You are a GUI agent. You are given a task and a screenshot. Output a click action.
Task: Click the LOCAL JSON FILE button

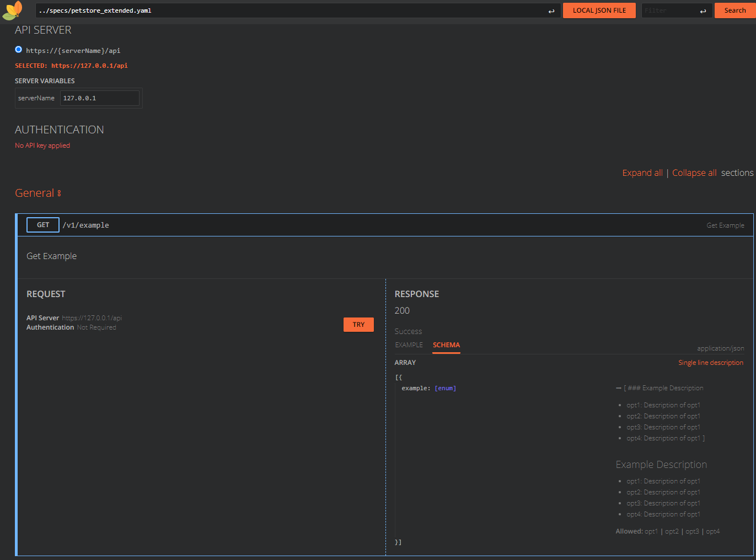pyautogui.click(x=599, y=10)
